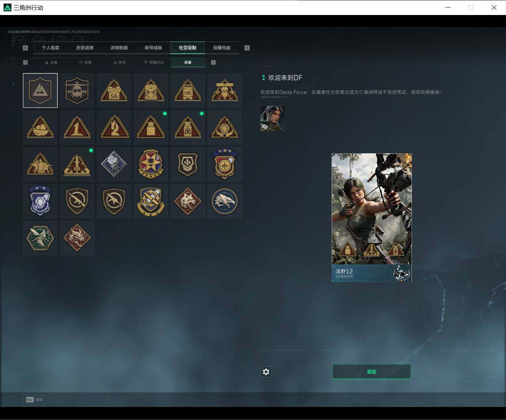
Task: Choose the hands holding hexagram gem badge
Action: pyautogui.click(x=225, y=127)
